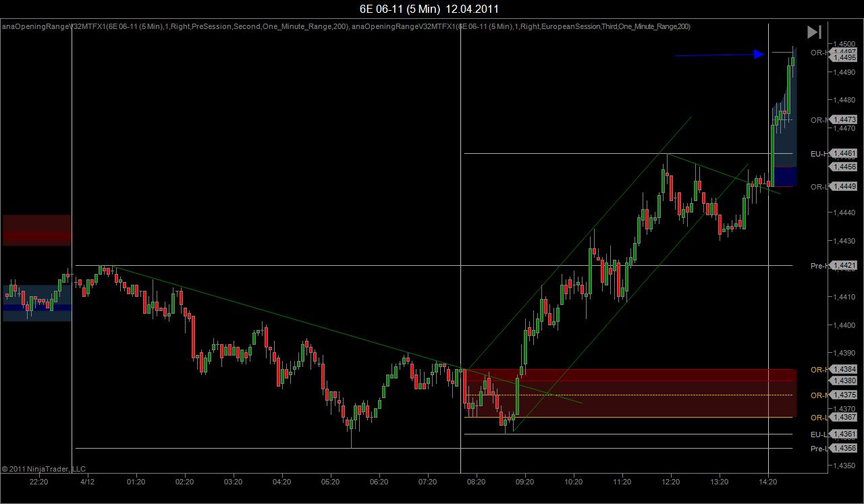Screen dimensions: 864x504
Task: Click the 1,4461 EU-High price marker
Action: tap(844, 153)
